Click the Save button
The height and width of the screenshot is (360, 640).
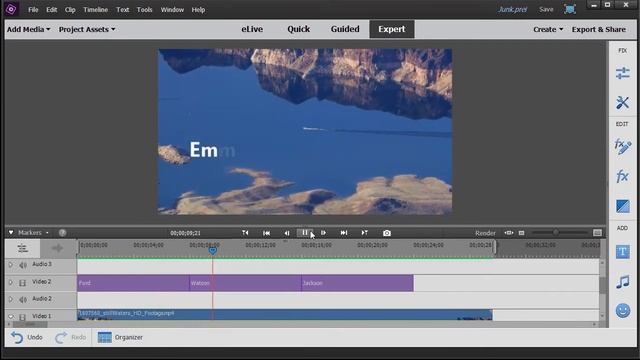[546, 9]
